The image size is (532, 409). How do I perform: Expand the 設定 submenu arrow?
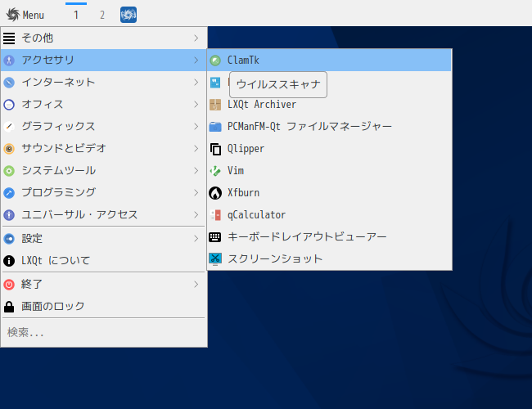pos(196,238)
